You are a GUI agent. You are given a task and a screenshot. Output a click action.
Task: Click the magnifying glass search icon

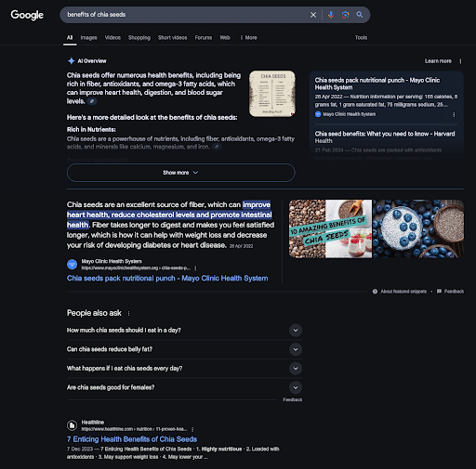coord(360,15)
